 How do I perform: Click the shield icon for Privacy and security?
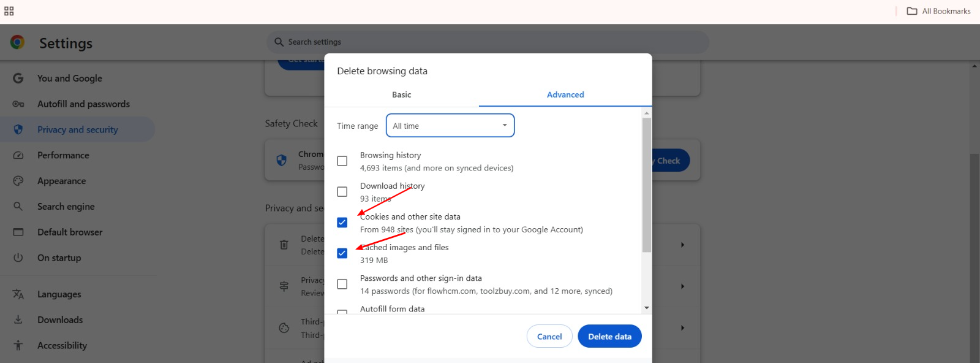coord(18,129)
